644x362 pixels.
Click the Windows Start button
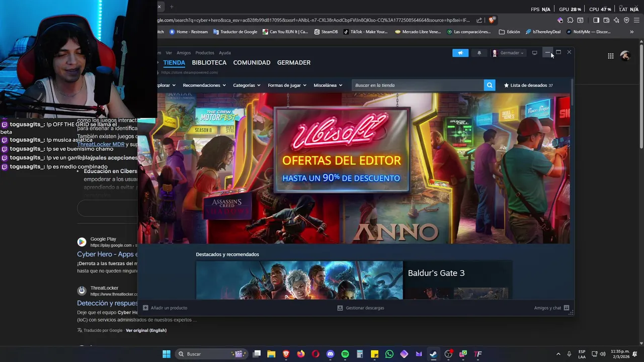point(167,354)
